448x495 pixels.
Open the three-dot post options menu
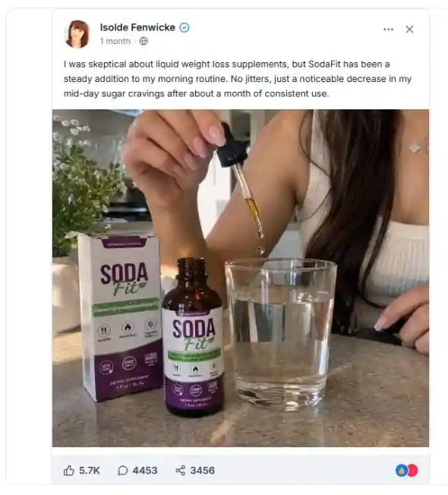pos(388,30)
